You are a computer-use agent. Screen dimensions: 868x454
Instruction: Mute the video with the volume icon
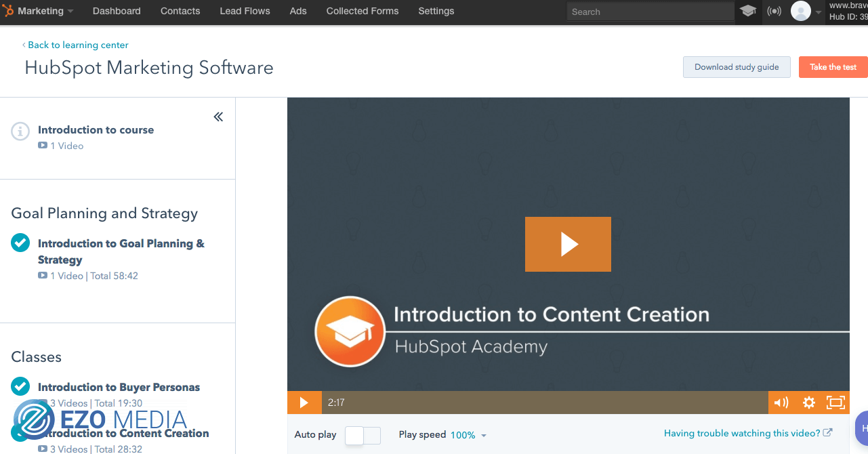(781, 403)
